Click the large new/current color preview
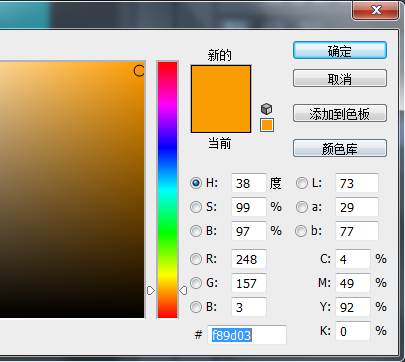Screen dimensions: 405x362 (221, 99)
